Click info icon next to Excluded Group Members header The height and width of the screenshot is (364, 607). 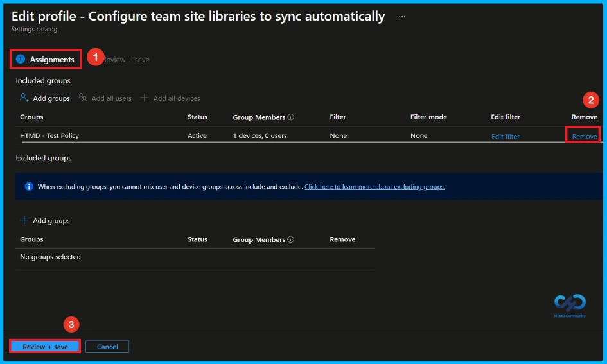[x=291, y=239]
